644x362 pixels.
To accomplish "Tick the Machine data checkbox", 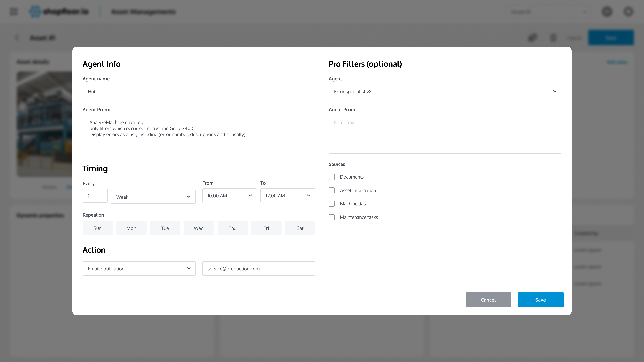I will (x=332, y=204).
